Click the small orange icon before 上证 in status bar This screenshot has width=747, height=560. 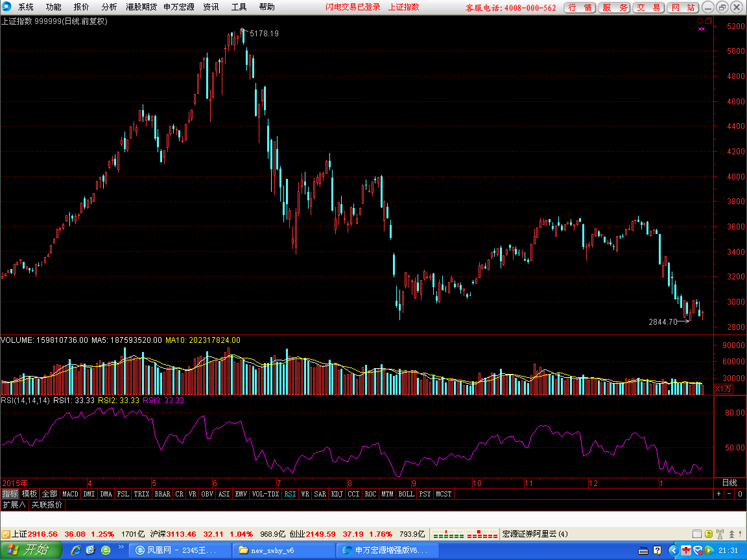tap(6, 534)
